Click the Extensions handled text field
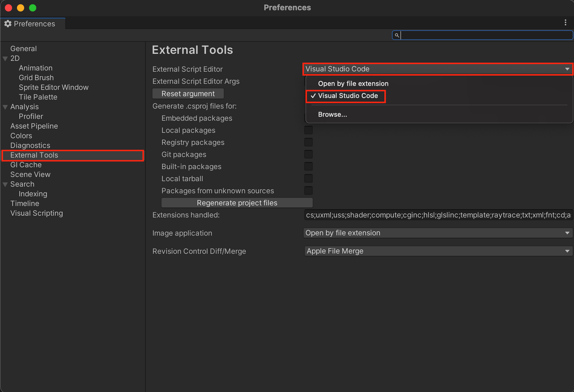The image size is (574, 392). click(x=438, y=215)
